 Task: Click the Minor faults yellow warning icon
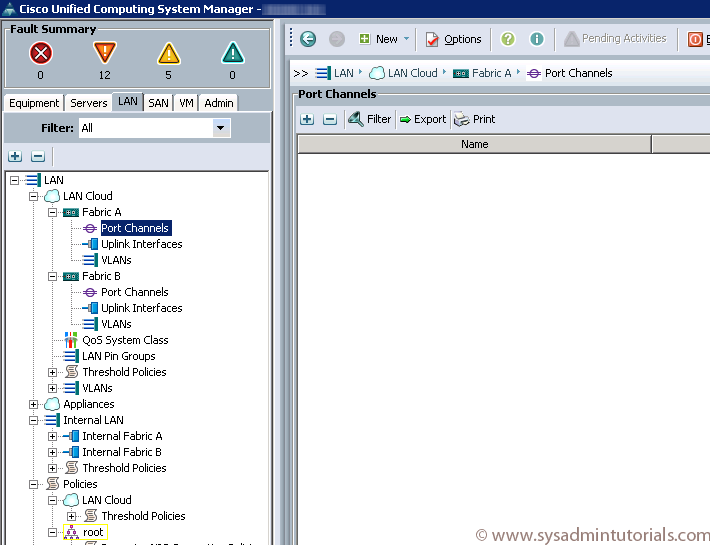(x=169, y=53)
